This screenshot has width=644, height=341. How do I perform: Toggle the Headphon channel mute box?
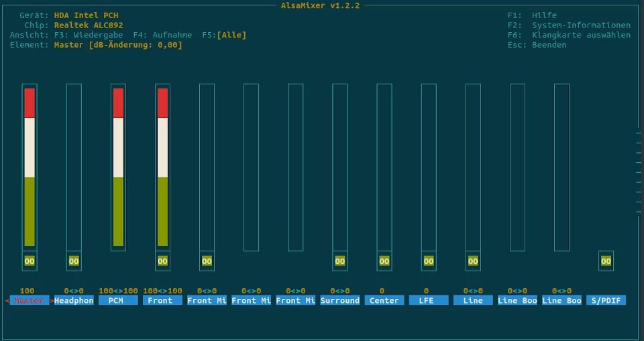74,261
